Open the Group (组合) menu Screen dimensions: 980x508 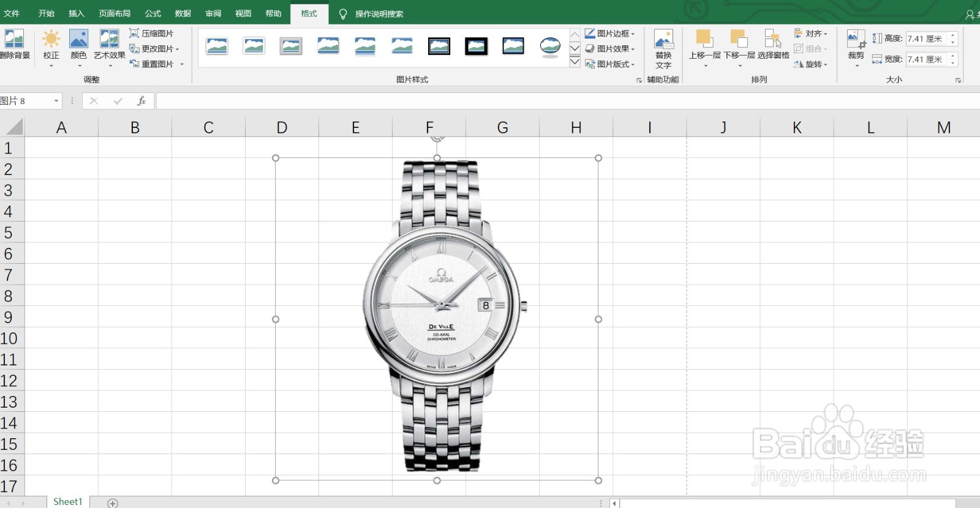click(810, 48)
